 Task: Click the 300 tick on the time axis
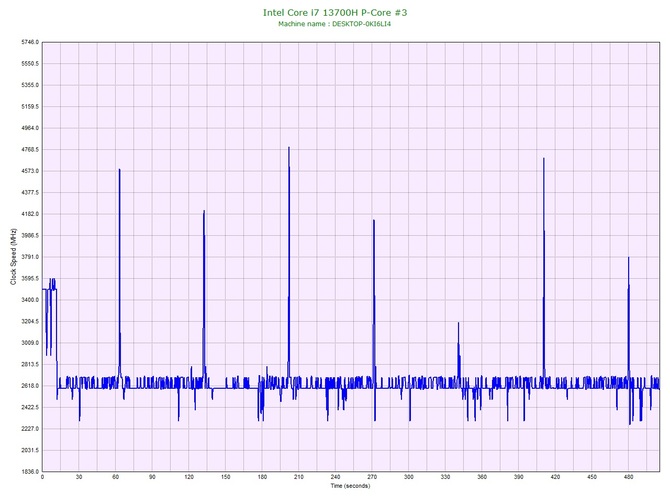(409, 477)
